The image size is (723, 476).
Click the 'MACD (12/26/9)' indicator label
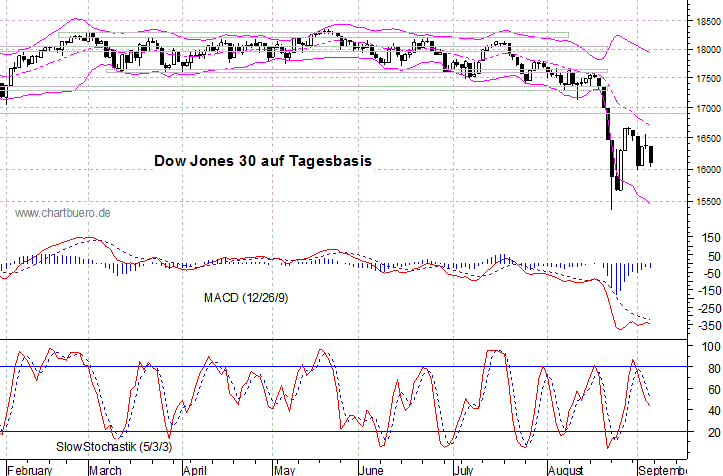pos(246,298)
